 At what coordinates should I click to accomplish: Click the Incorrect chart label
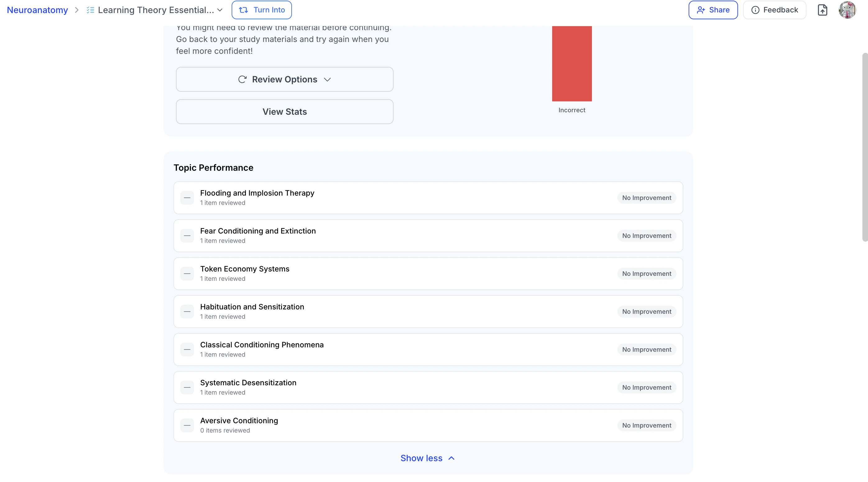pos(572,110)
